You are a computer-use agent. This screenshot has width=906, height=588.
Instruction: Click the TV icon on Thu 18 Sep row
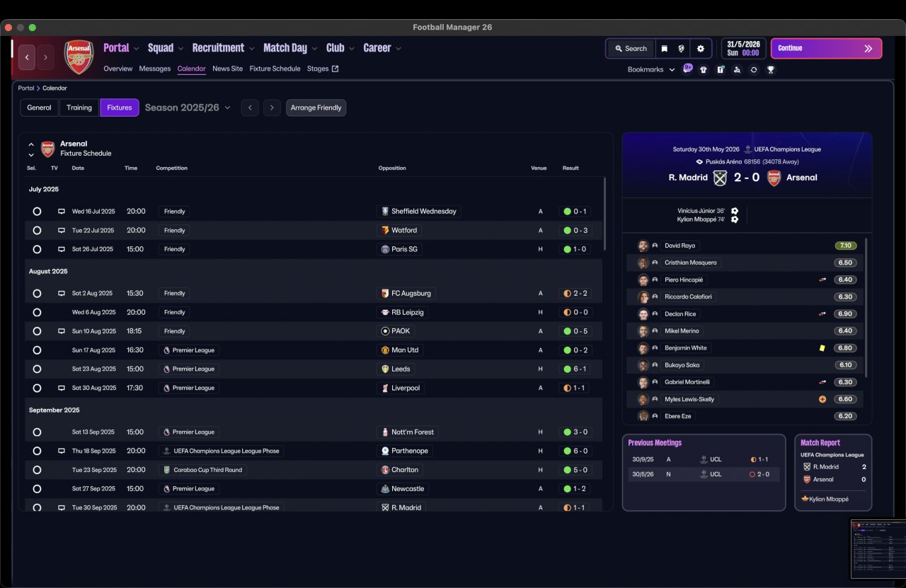(61, 451)
